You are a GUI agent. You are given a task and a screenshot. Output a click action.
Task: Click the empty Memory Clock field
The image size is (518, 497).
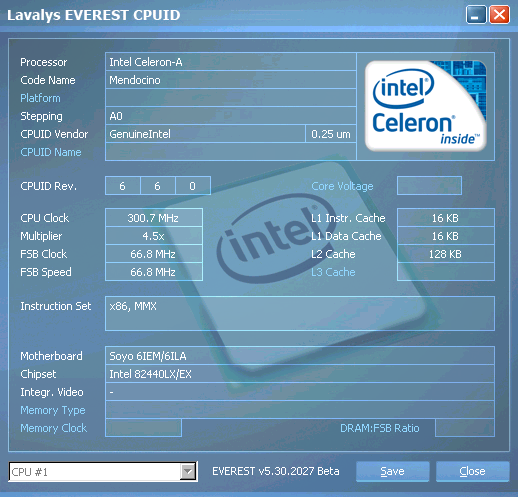[143, 428]
